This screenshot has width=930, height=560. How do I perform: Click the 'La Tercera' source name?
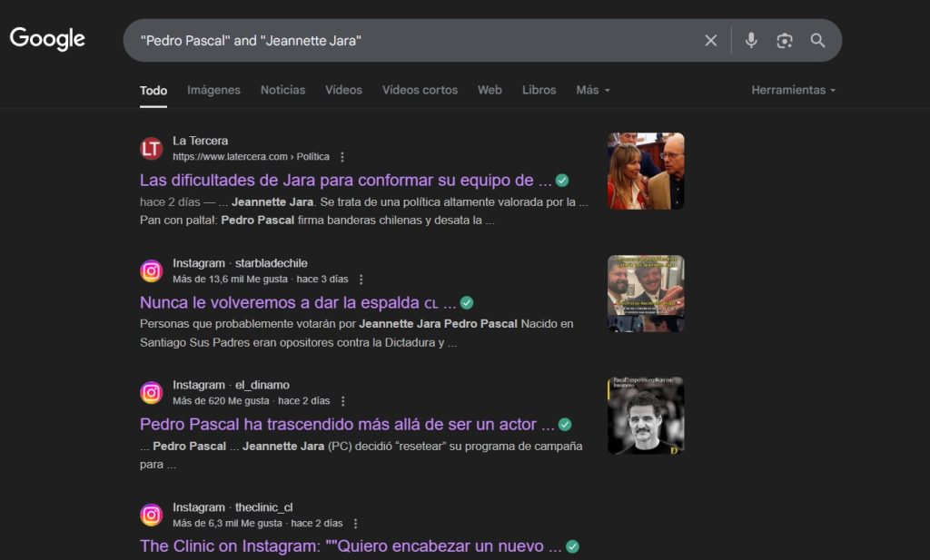(x=201, y=141)
